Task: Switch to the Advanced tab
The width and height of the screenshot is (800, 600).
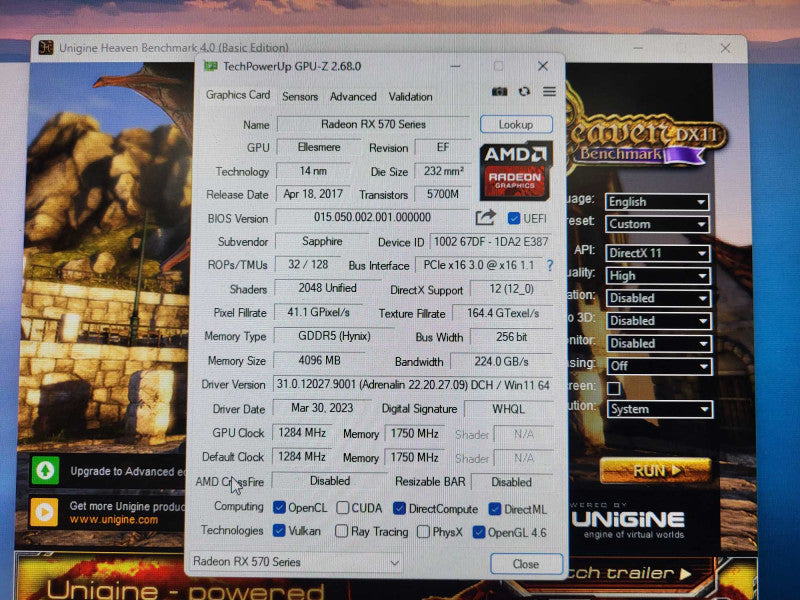Action: (x=353, y=96)
